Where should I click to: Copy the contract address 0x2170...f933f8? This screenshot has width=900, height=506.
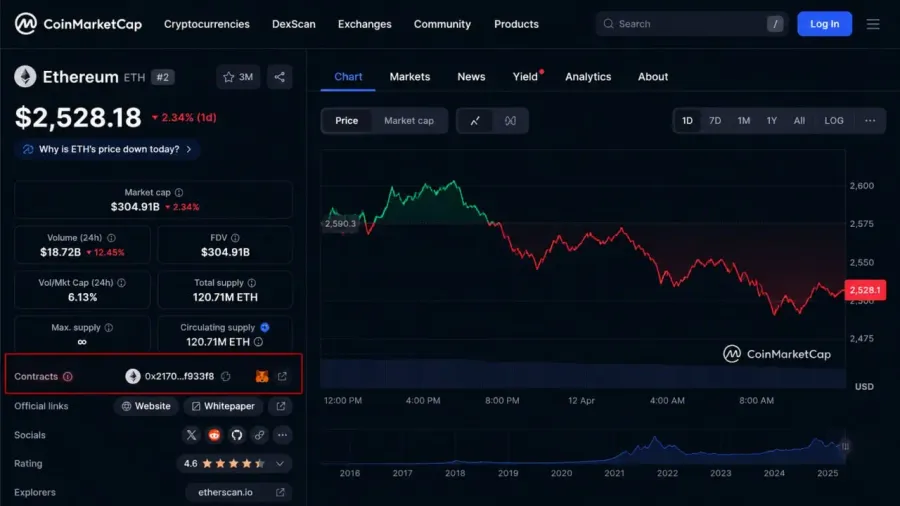click(x=226, y=376)
